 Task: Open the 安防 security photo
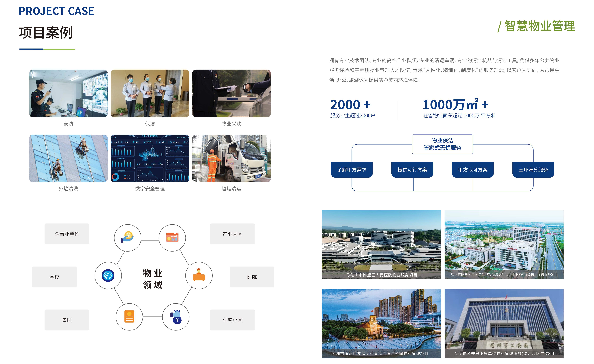[68, 93]
